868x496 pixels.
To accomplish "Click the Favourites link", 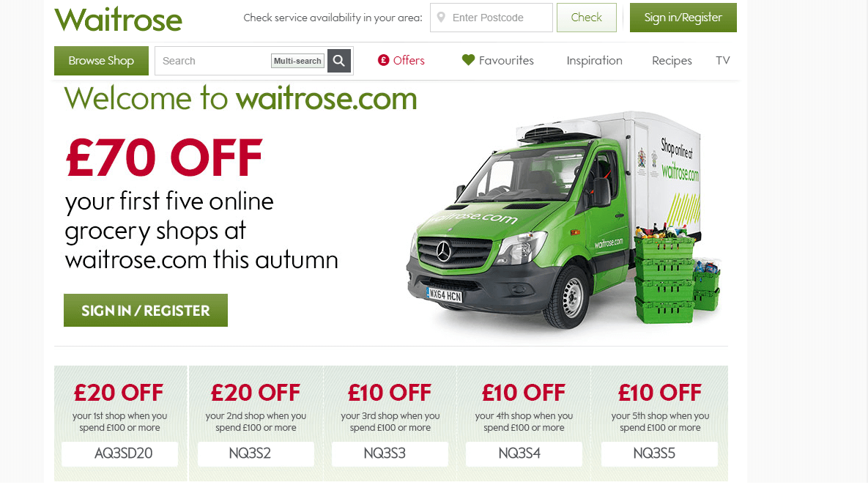I will click(506, 60).
